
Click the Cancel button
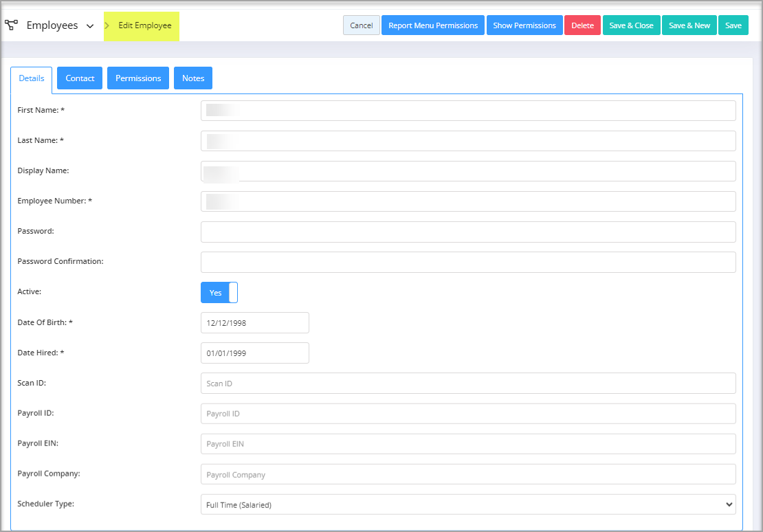(x=361, y=25)
